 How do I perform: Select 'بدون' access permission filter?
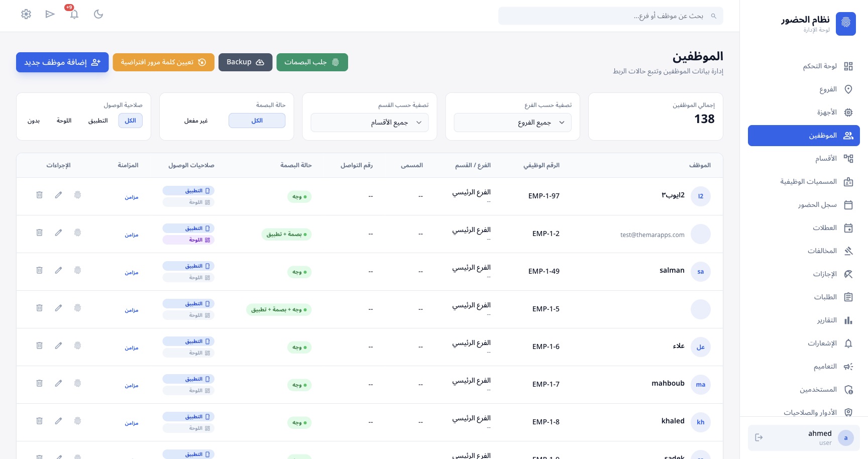(34, 121)
